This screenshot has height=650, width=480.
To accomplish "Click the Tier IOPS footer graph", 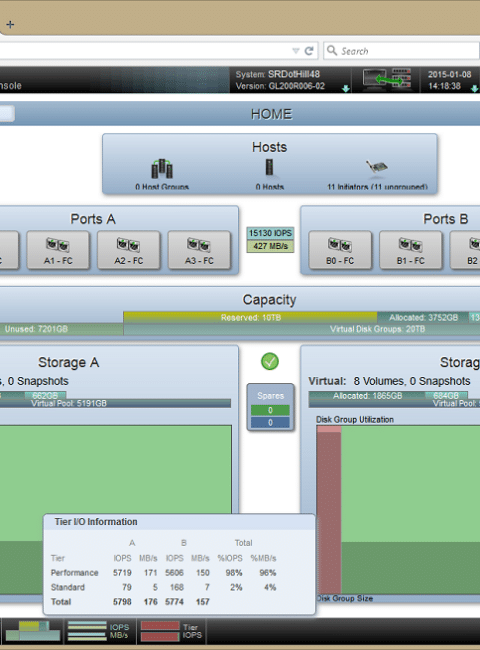I will pos(172,631).
